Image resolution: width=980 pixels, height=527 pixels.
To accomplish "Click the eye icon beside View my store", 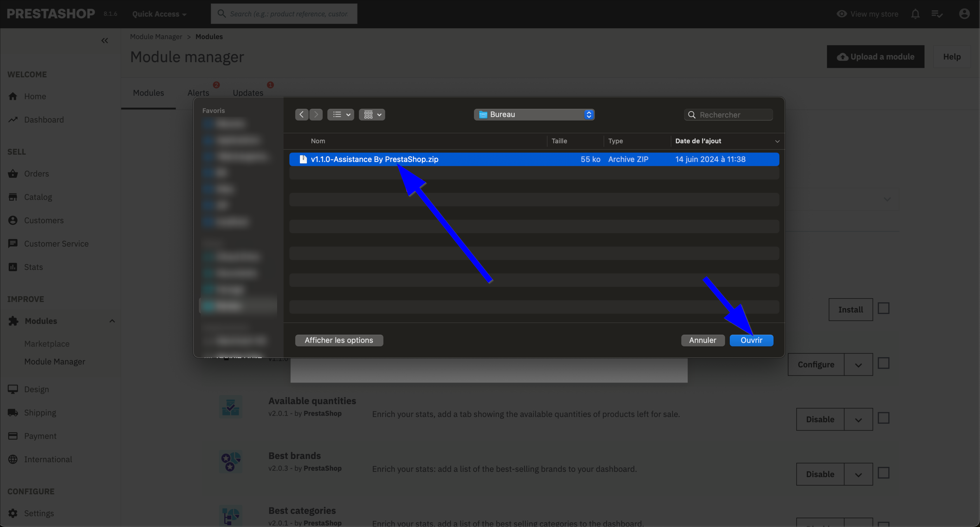I will click(x=841, y=14).
